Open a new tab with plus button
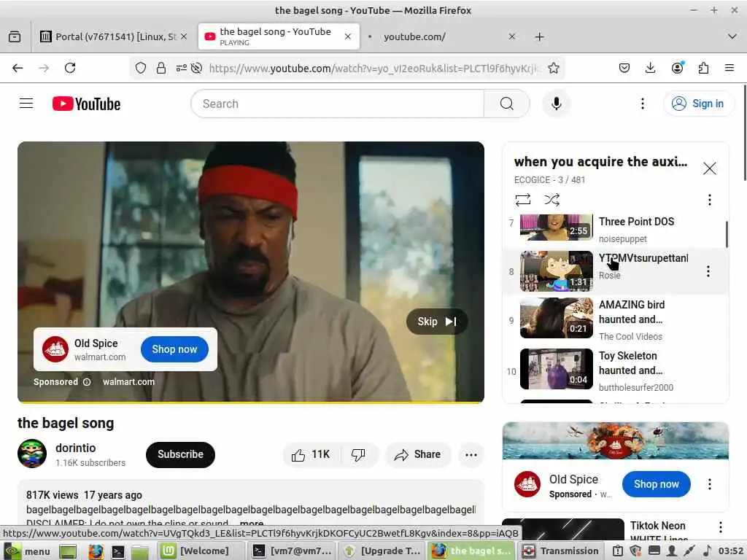The width and height of the screenshot is (747, 560). click(539, 36)
